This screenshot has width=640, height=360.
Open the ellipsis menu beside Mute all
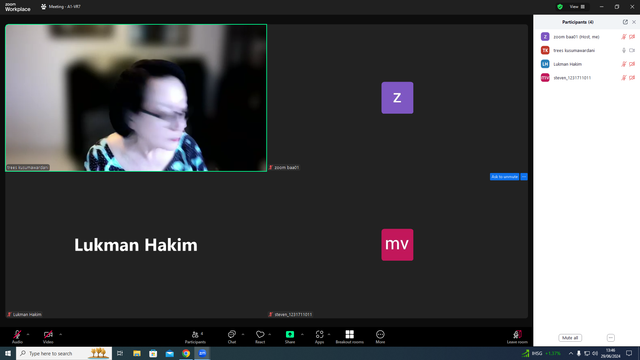pos(611,338)
